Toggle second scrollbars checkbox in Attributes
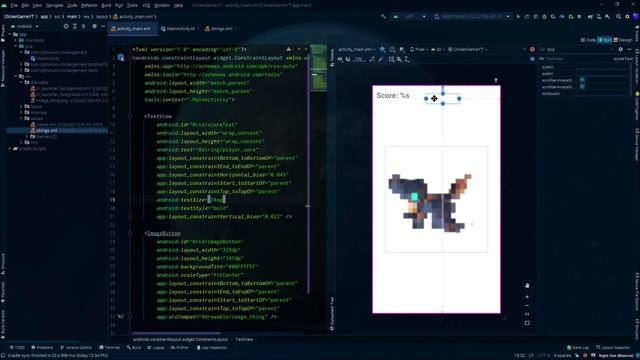Image resolution: width=640 pixels, height=360 pixels. [x=582, y=87]
